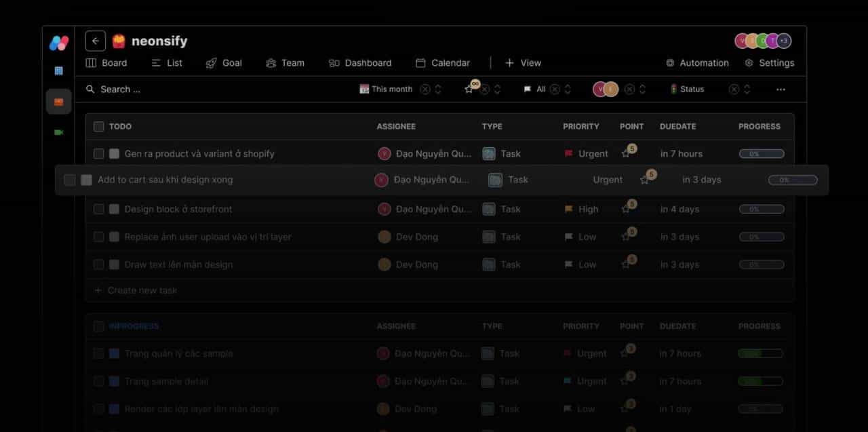
Task: Open the All priority filter dropdown
Action: (x=534, y=89)
